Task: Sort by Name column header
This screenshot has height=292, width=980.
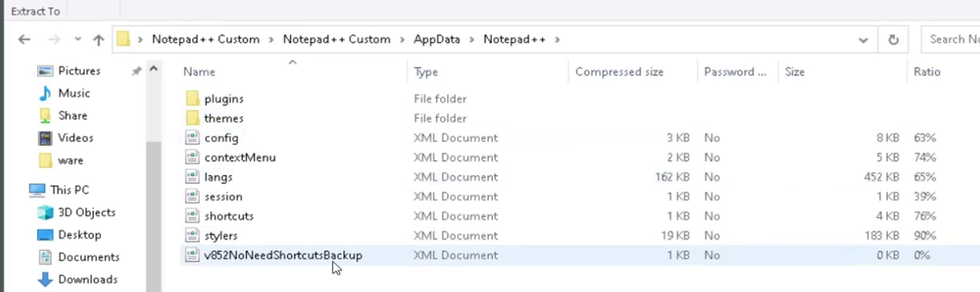Action: pyautogui.click(x=199, y=71)
